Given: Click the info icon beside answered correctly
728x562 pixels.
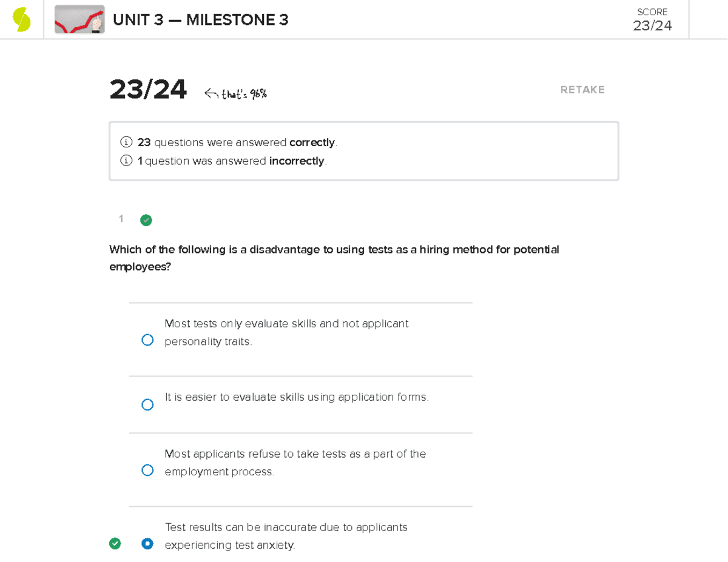Looking at the screenshot, I should 126,142.
